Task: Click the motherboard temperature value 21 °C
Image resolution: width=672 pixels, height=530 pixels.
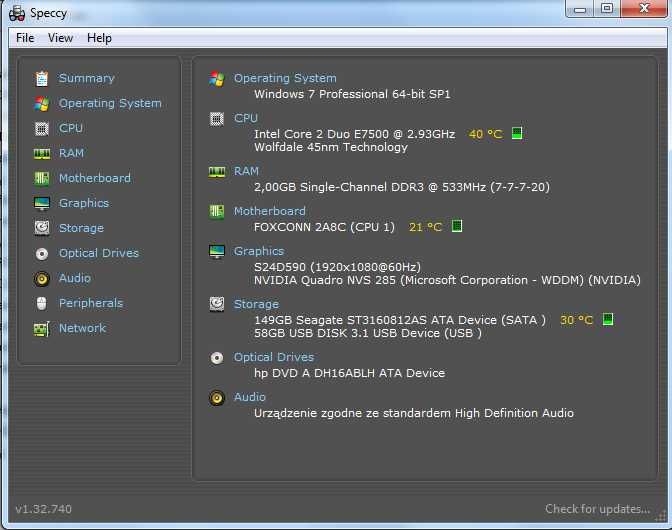Action: (425, 227)
